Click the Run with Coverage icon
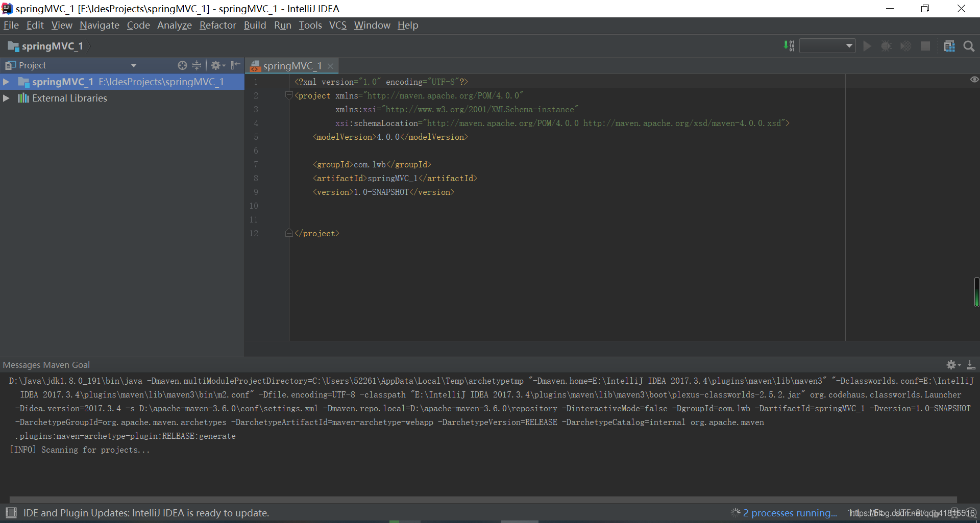Image resolution: width=980 pixels, height=523 pixels. tap(906, 46)
